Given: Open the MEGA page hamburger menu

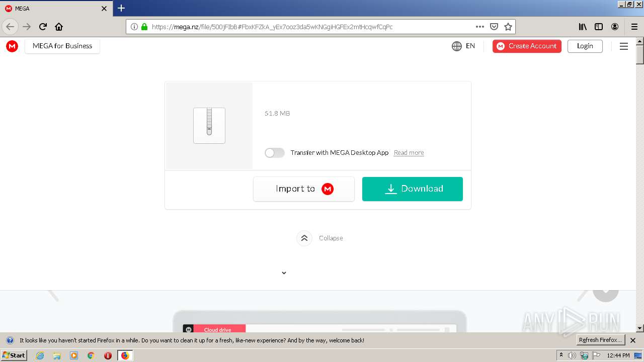Looking at the screenshot, I should 624,46.
